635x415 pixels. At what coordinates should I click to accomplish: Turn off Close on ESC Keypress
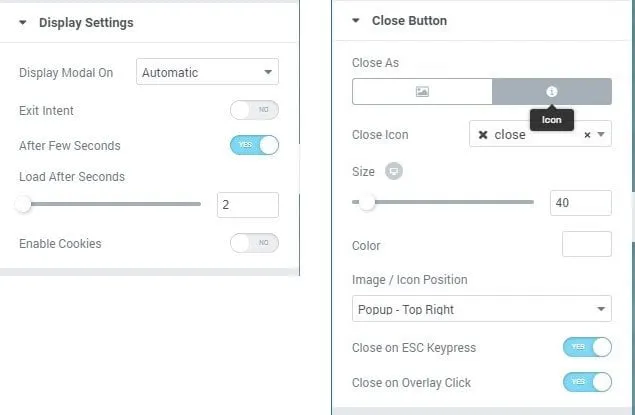(x=587, y=347)
